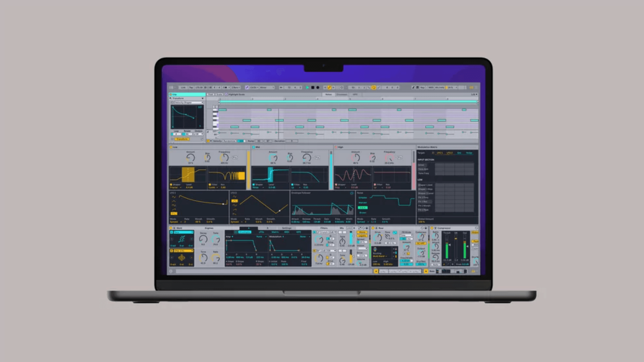
Task: Adjust the Compressor Thresh slider
Action: coord(447,246)
